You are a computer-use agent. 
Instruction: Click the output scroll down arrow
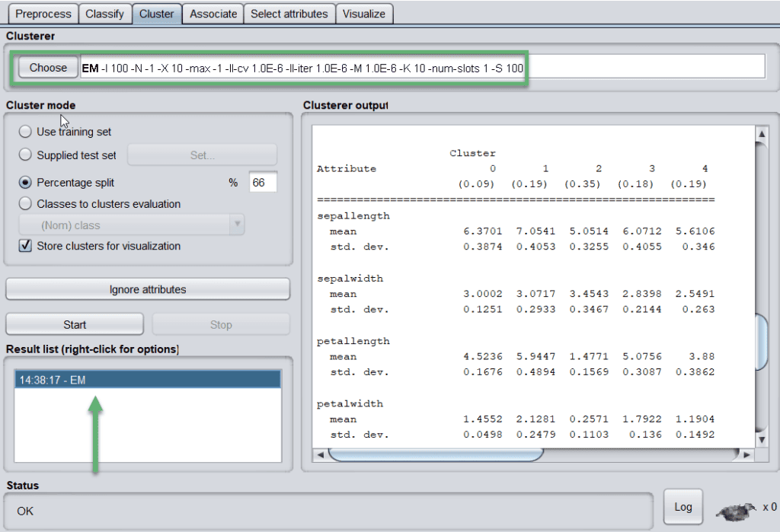coord(760,439)
